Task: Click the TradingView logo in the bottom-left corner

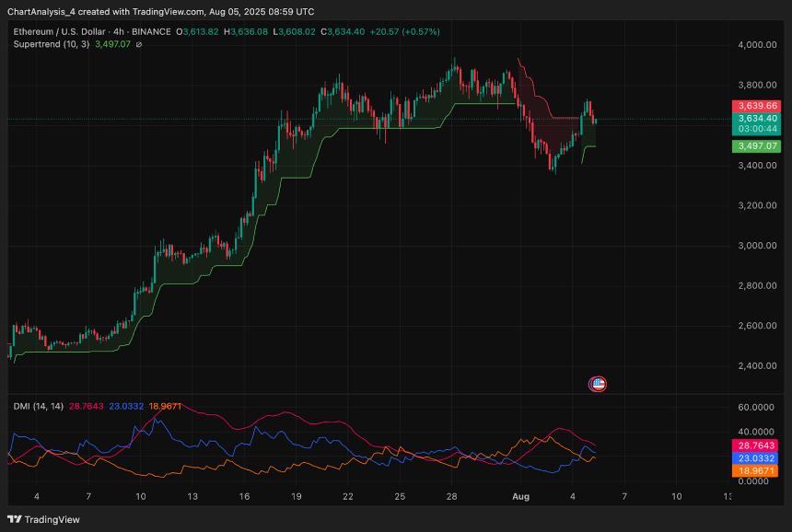Action: pyautogui.click(x=13, y=519)
